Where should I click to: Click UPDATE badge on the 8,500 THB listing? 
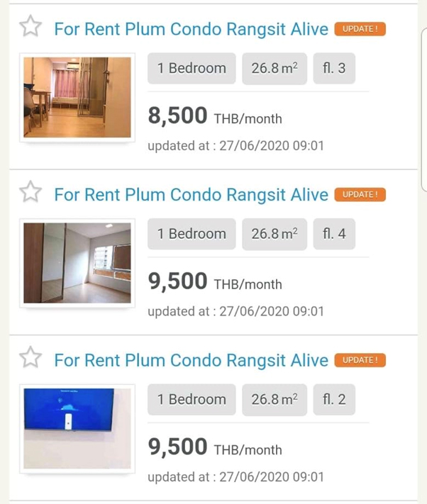(x=360, y=29)
